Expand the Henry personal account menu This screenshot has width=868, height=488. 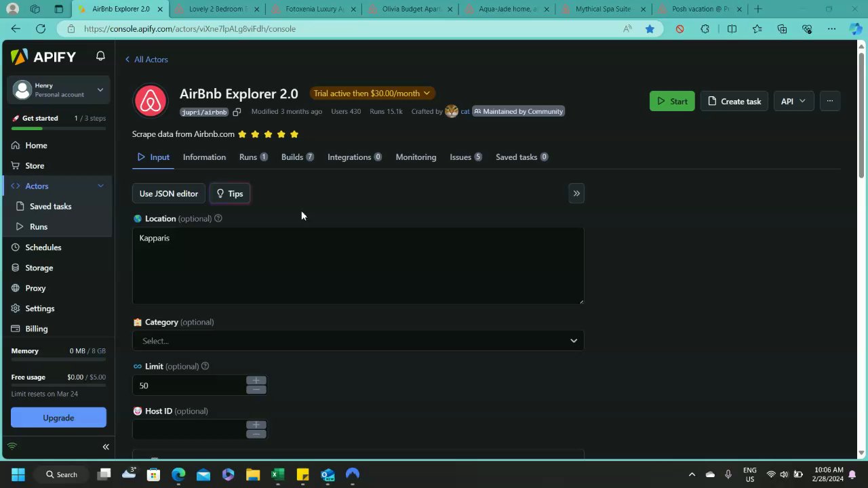[x=58, y=89]
